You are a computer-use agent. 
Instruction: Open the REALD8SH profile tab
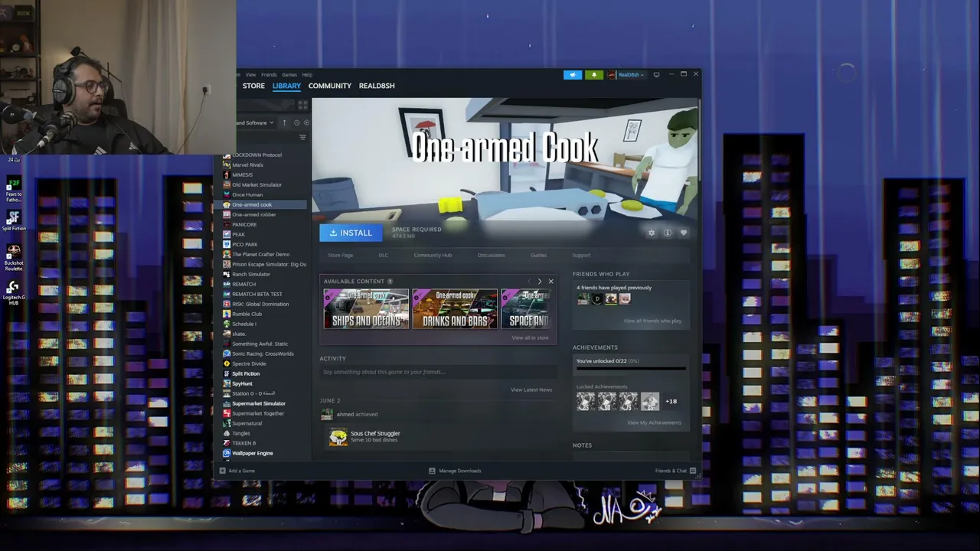377,86
